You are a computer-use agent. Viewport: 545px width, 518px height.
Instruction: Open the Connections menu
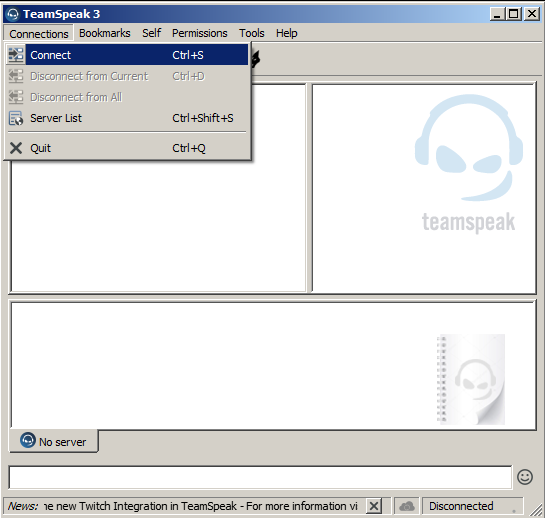[x=39, y=34]
